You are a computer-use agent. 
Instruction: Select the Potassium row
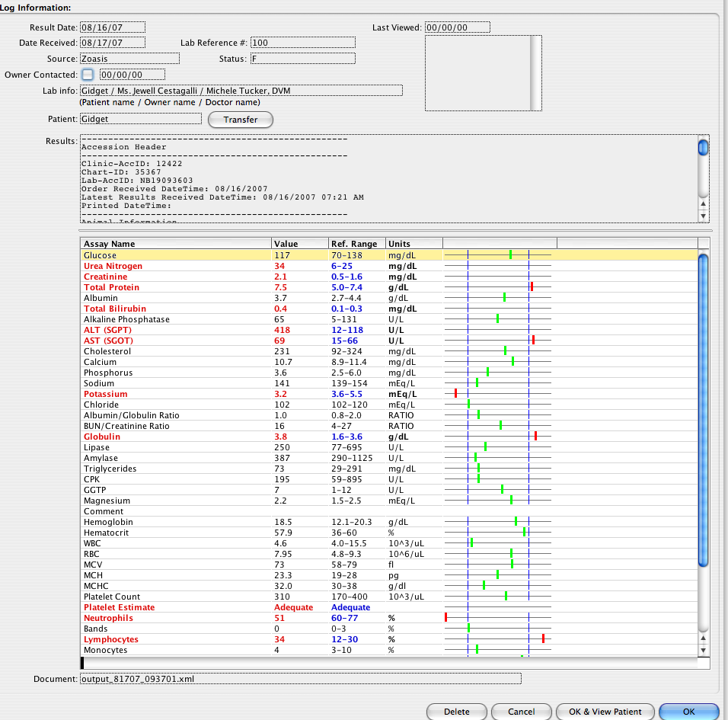pos(389,394)
